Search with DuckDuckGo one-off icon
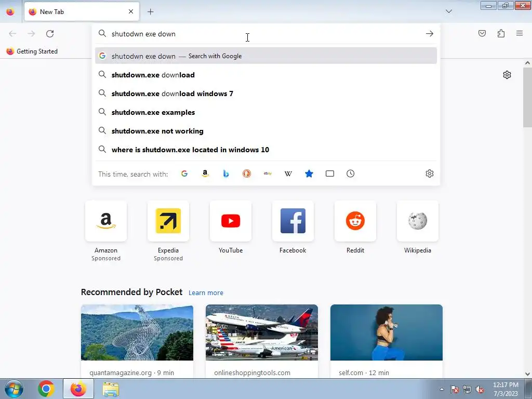Viewport: 532px width, 399px height. (x=247, y=174)
